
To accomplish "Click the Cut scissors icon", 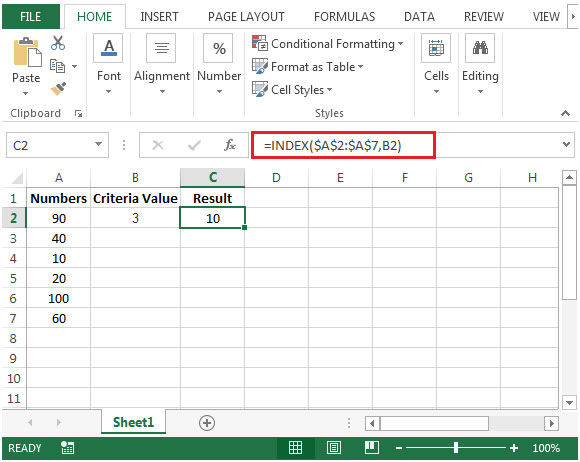I will point(58,43).
